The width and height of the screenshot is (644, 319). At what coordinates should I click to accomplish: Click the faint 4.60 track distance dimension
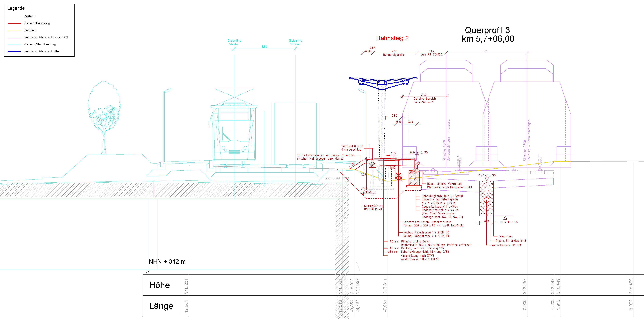coord(485,51)
